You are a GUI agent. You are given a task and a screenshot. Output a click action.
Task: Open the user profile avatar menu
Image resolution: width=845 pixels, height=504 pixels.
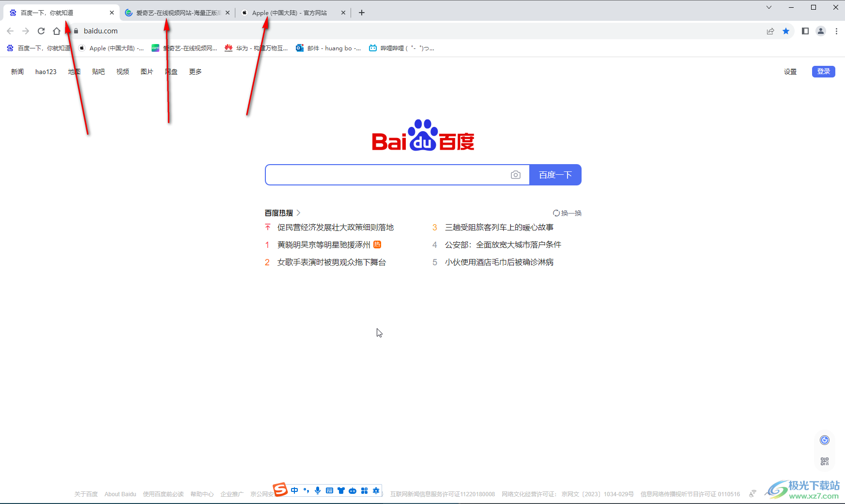click(821, 31)
